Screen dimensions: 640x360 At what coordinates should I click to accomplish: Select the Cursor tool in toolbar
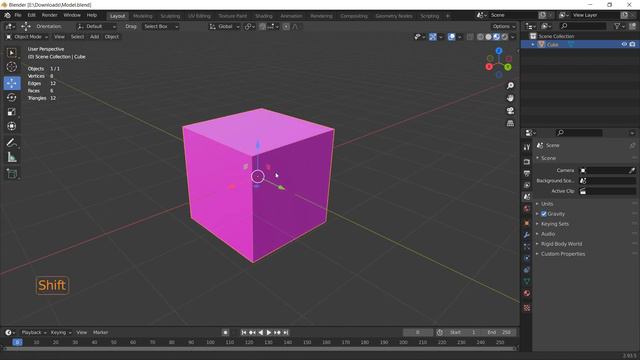[x=12, y=67]
